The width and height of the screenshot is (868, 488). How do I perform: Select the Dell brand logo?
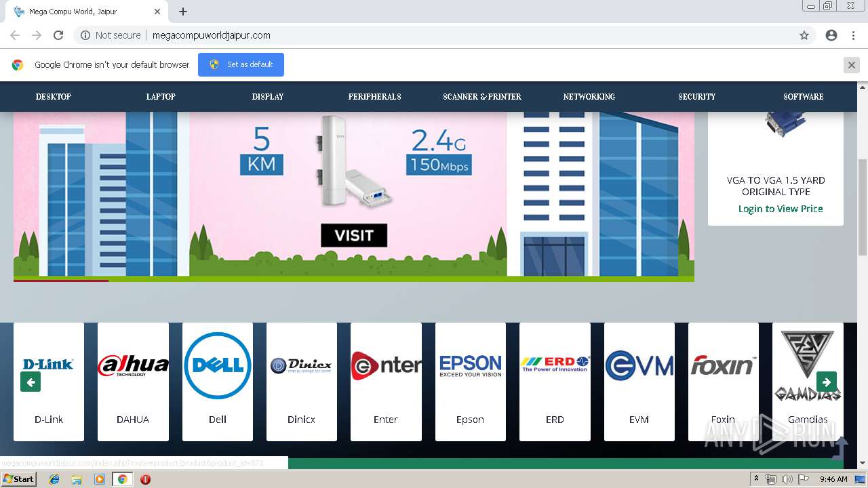tap(218, 365)
